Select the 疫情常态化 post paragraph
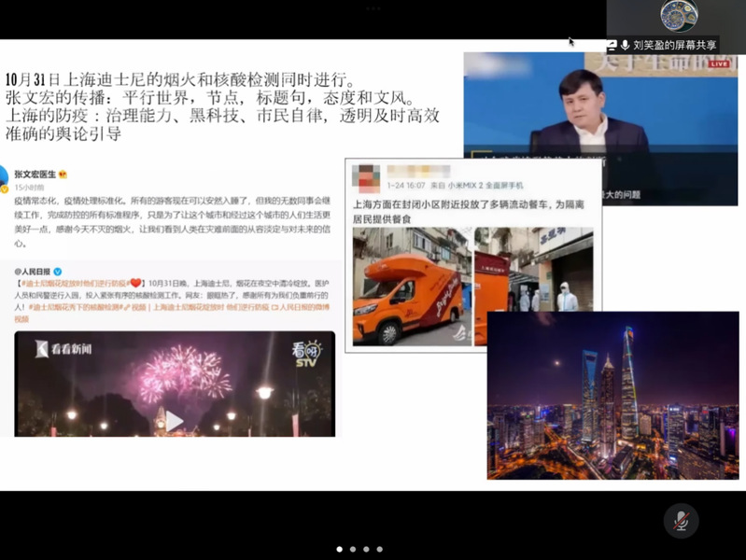 [x=172, y=222]
